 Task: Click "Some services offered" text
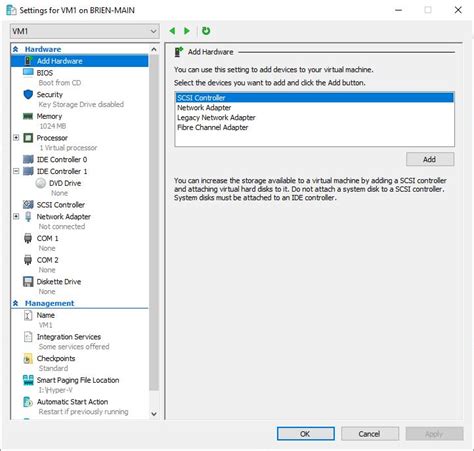tap(74, 347)
